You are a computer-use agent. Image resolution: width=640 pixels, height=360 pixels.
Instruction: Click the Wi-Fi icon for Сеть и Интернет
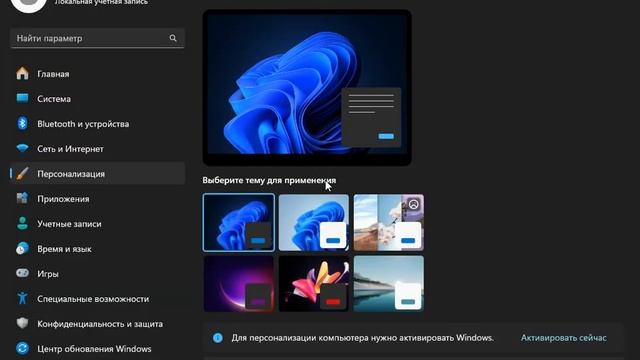(x=22, y=148)
